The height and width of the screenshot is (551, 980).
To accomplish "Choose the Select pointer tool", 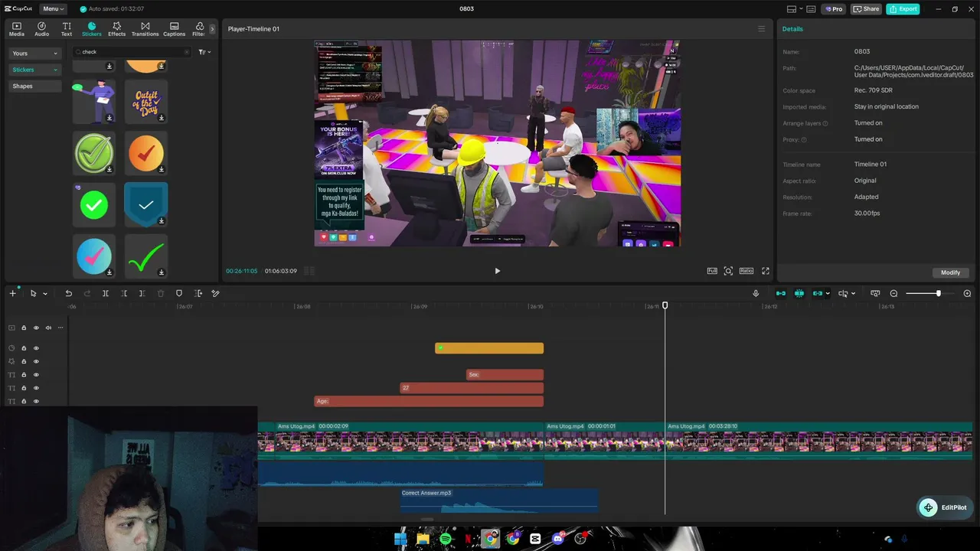I will pos(33,293).
